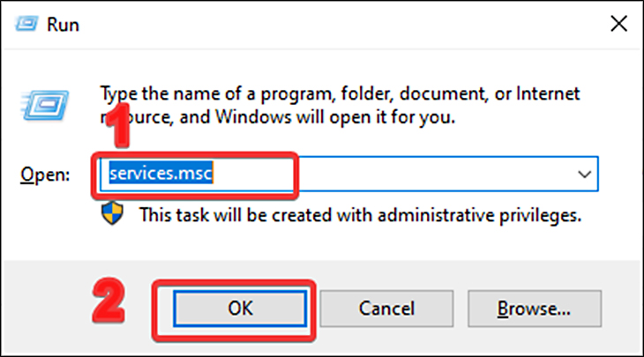Viewport: 644px width, 357px height.
Task: Click the "Run" title text
Action: click(63, 25)
